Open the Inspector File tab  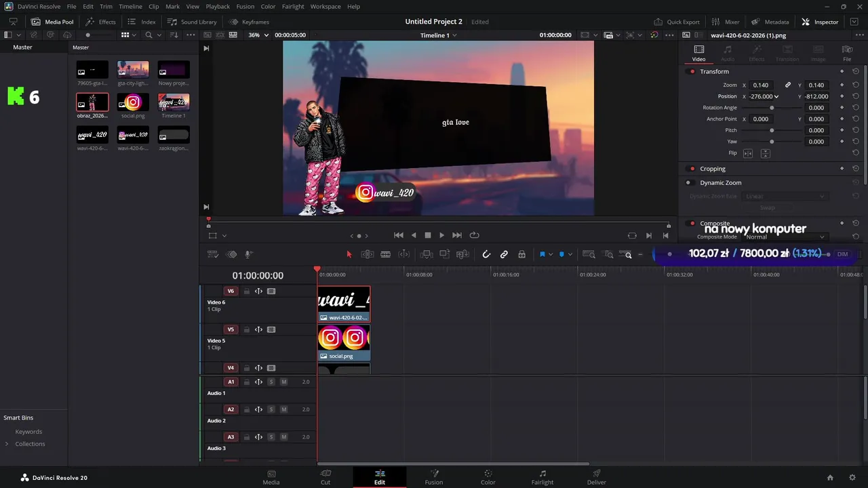click(847, 54)
